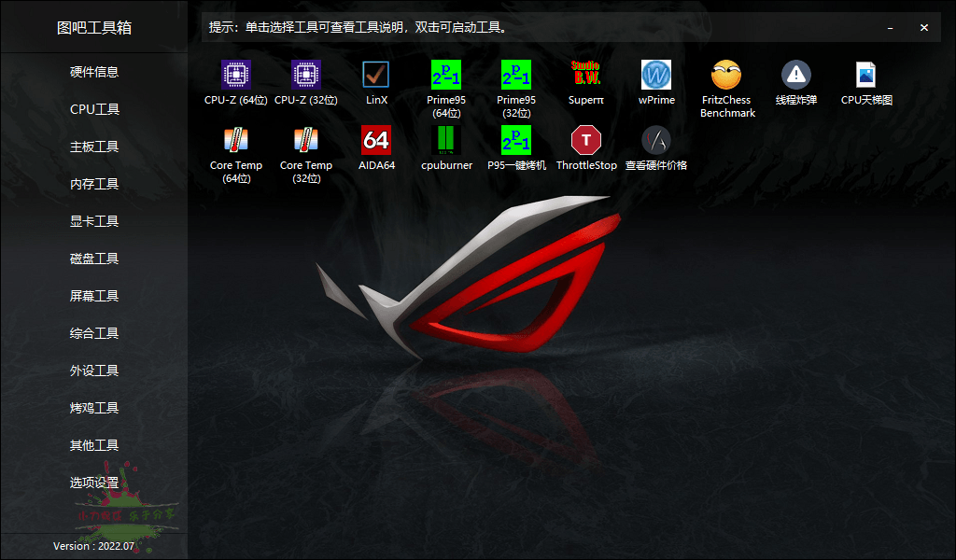The width and height of the screenshot is (956, 560).
Task: Select the 线程炸弹 warning icon
Action: (x=796, y=75)
